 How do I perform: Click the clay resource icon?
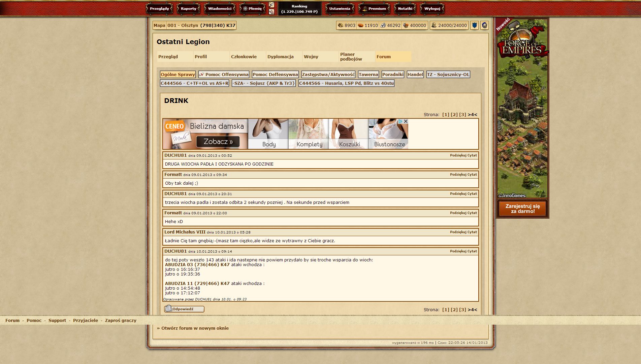tap(360, 25)
